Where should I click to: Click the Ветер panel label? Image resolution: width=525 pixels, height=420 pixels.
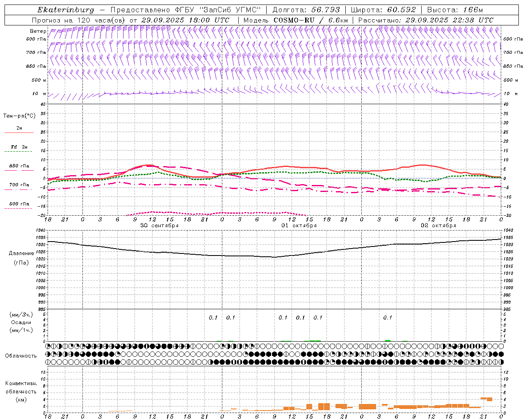pos(38,31)
